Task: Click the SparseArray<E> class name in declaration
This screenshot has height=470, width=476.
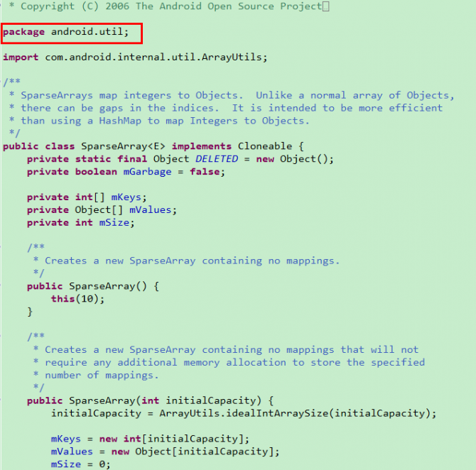Action: [x=123, y=146]
